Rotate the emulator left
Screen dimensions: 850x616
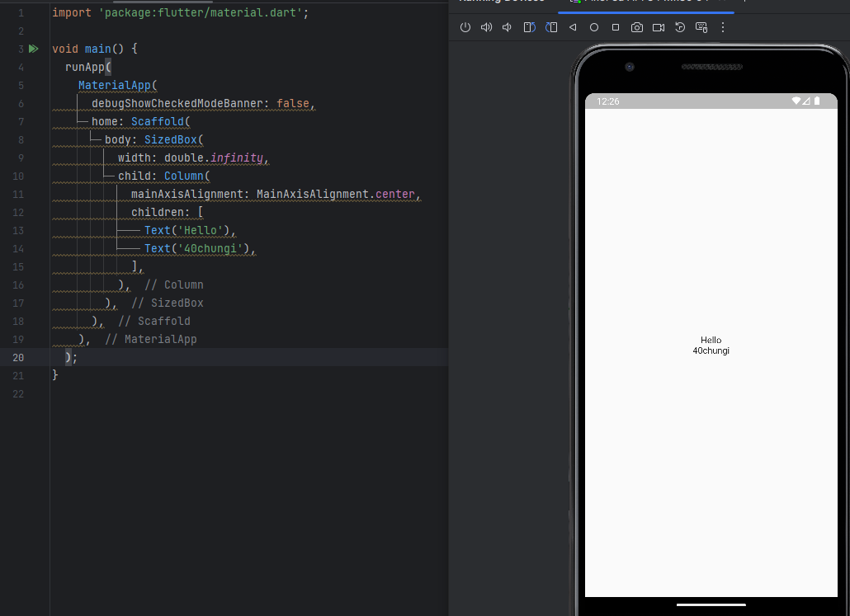[x=530, y=27]
